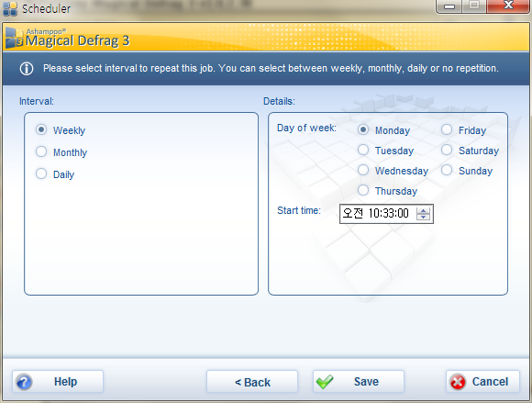532x403 pixels.
Task: Cancel the scheduler dialog
Action: [x=482, y=382]
